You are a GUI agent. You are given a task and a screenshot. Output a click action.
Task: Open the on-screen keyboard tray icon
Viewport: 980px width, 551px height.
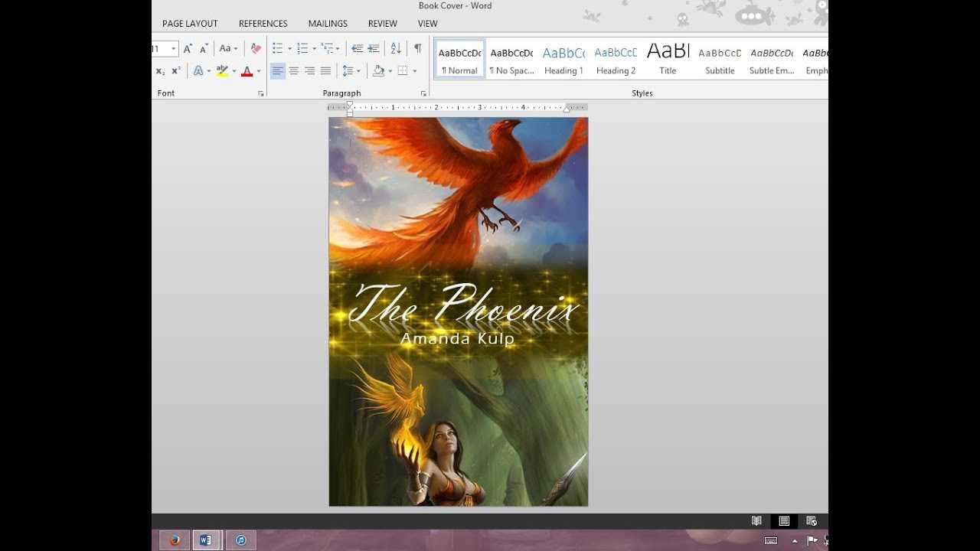(x=771, y=540)
